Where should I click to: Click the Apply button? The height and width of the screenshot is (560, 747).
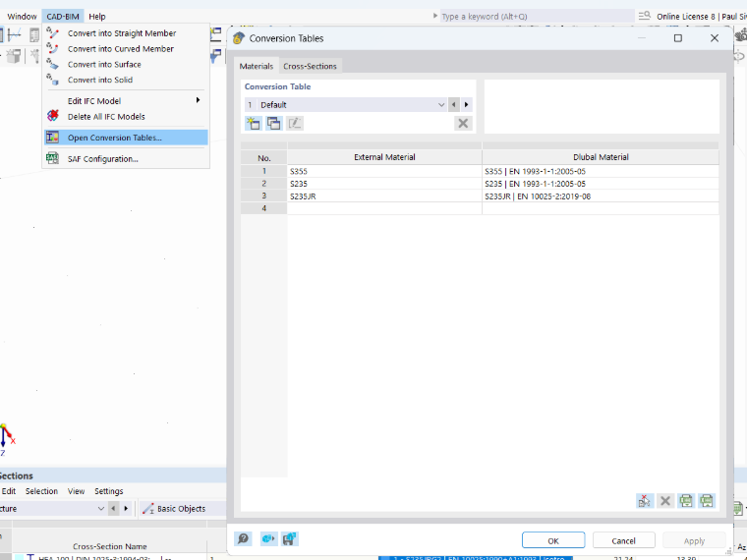coord(694,540)
